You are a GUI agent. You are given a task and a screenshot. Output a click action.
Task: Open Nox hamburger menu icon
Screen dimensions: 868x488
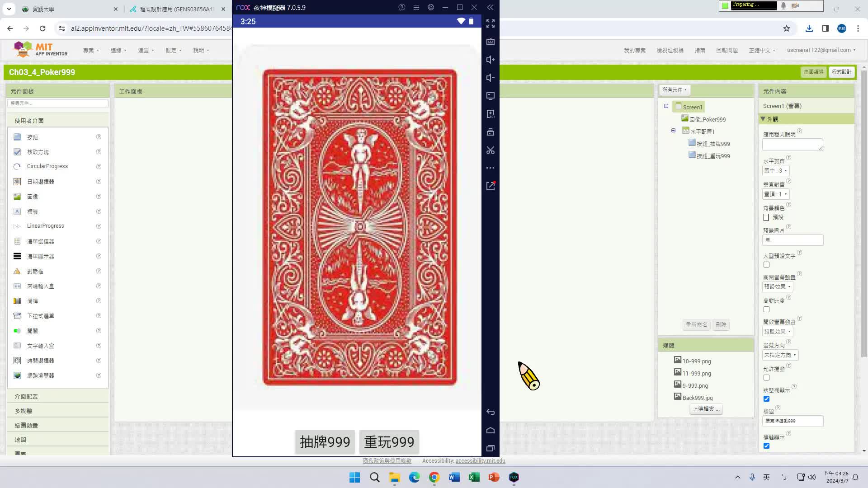416,7
